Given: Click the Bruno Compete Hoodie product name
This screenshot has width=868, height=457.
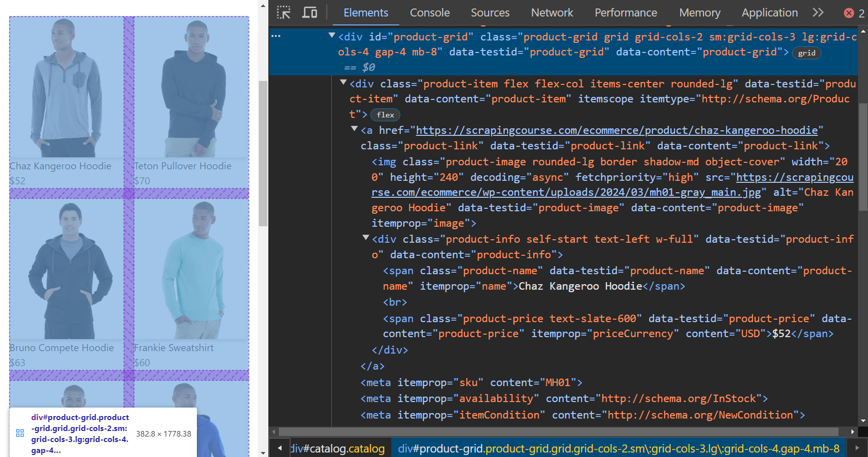Looking at the screenshot, I should click(x=61, y=348).
